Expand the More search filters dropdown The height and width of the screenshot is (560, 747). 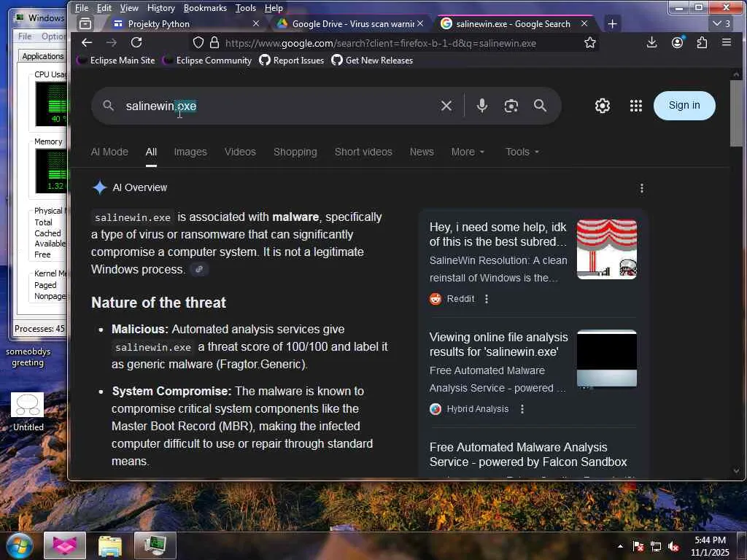point(468,152)
